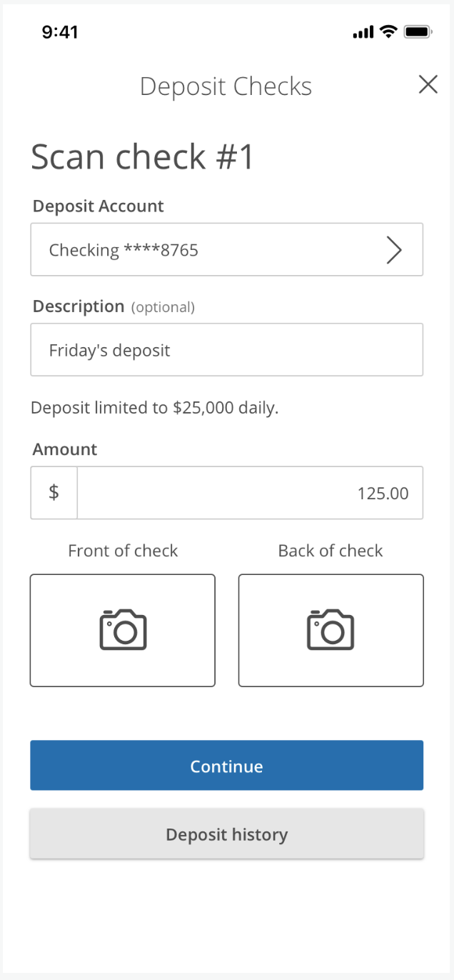Tap the battery indicator icon

tap(418, 31)
